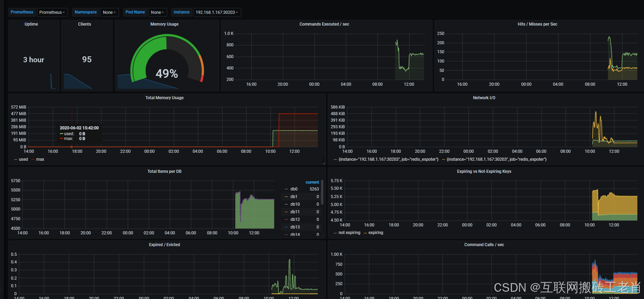Open the Memory Usage panel title menu
Viewport: 644px width, 299px height.
(164, 24)
